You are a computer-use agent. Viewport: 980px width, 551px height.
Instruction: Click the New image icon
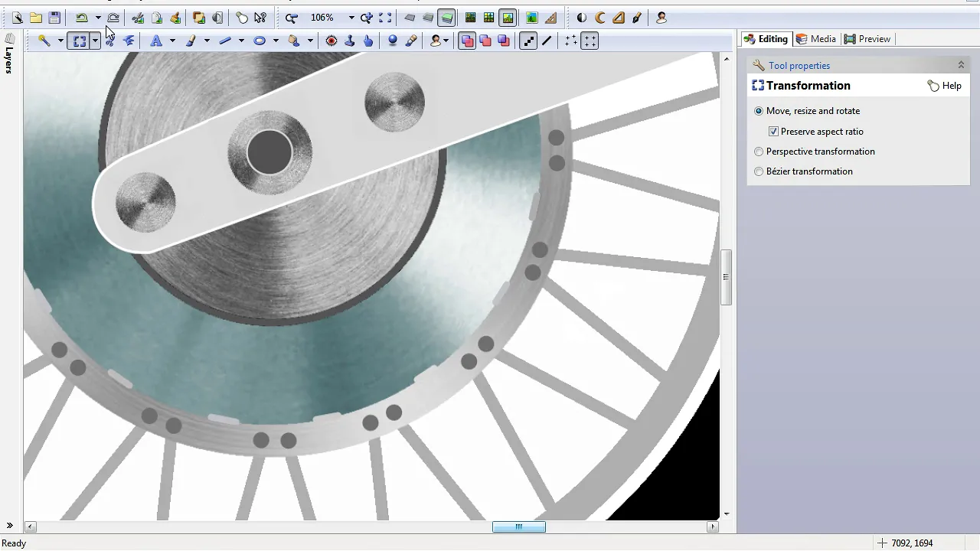[17, 18]
